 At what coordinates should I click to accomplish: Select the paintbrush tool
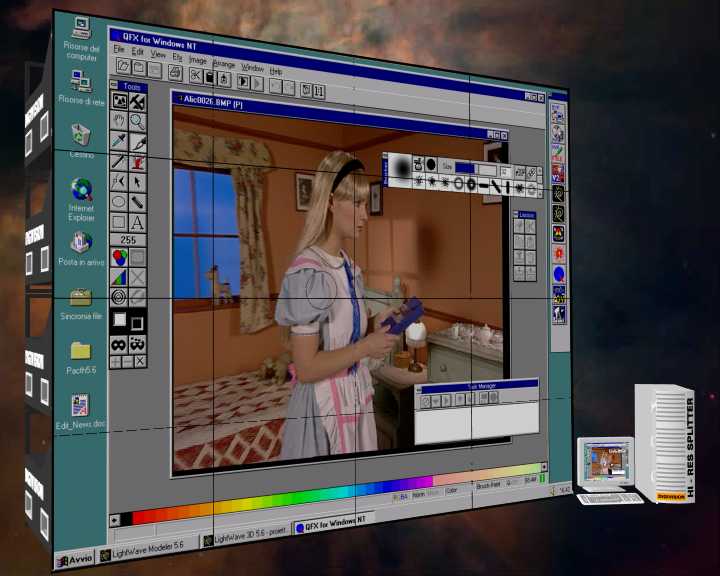[x=137, y=142]
